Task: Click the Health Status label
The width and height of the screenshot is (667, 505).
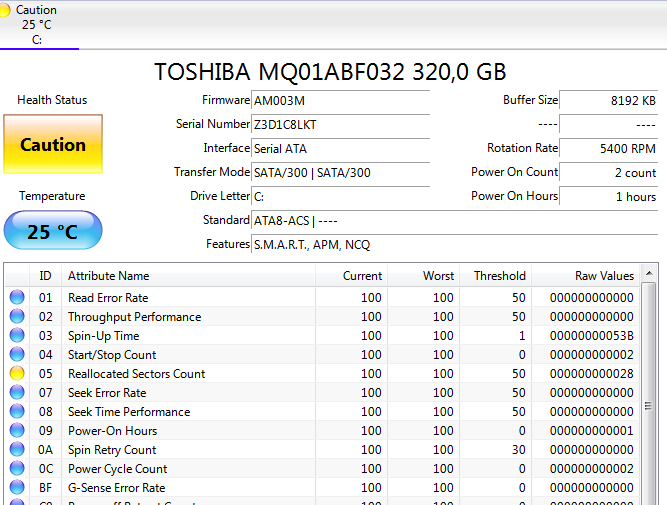Action: (52, 100)
